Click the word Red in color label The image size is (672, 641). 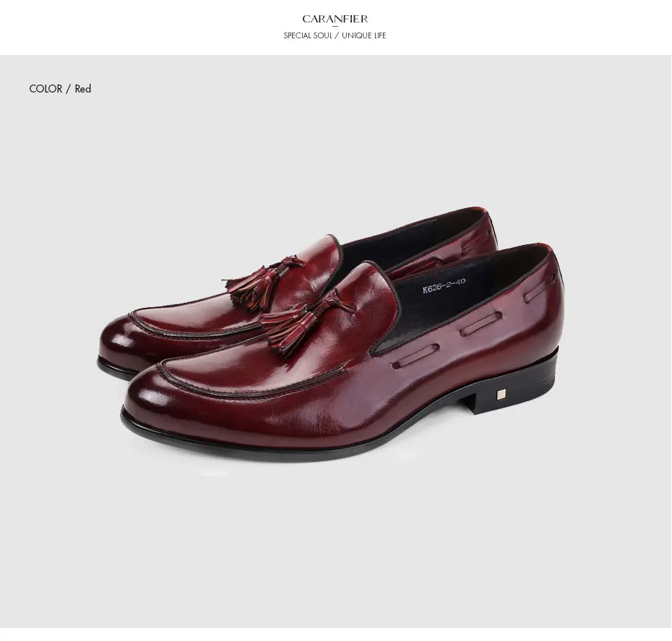[82, 89]
